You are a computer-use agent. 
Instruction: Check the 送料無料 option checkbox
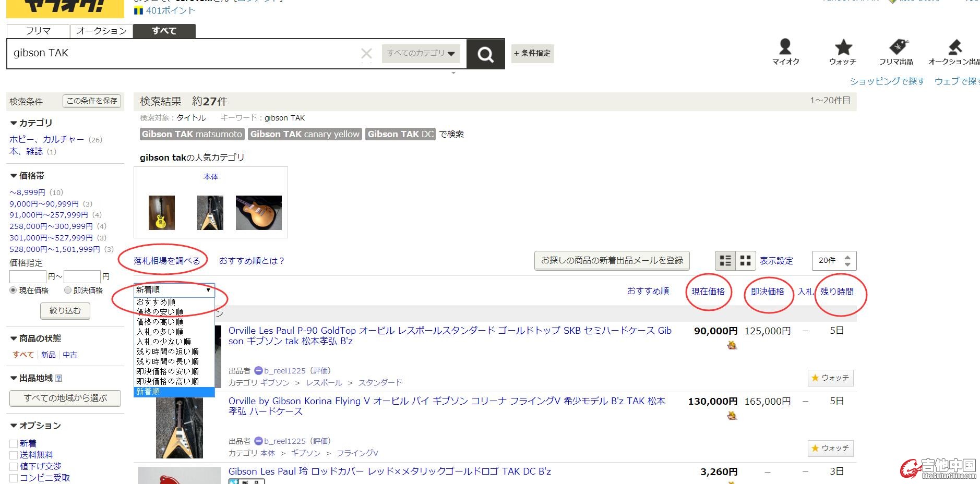[x=14, y=455]
